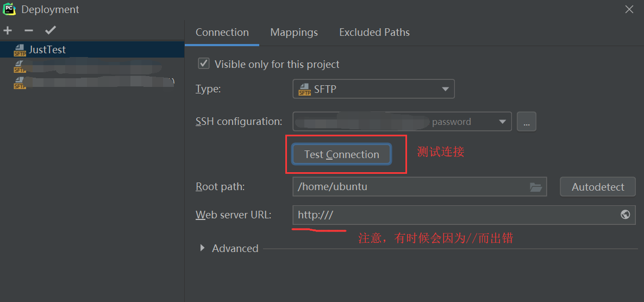Switch to the Mappings tab
Screen dimensions: 644x302
294,33
